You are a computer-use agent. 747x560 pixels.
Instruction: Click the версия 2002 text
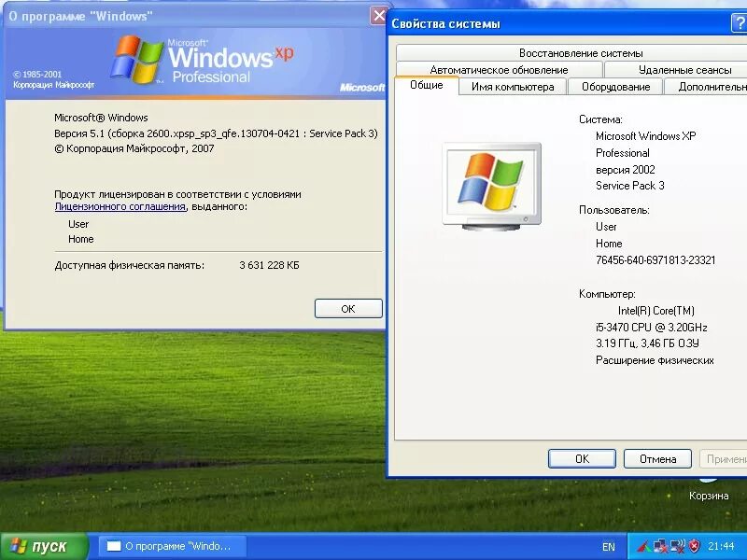[625, 170]
